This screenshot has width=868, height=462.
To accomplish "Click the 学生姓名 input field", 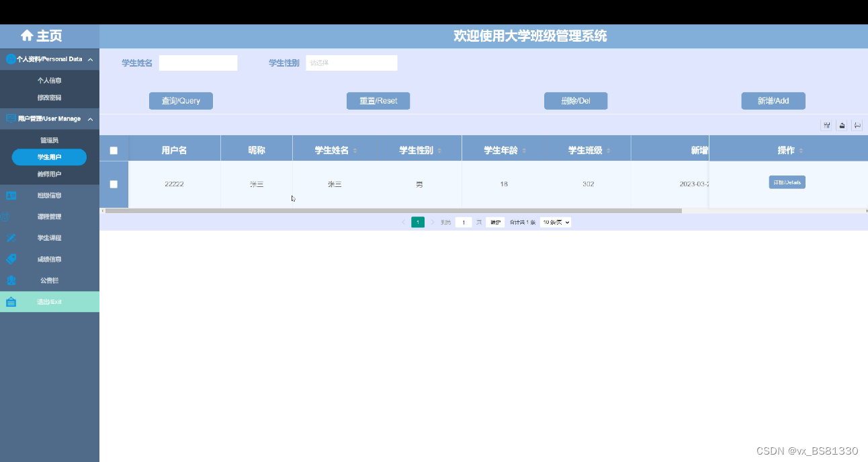I will coord(198,63).
